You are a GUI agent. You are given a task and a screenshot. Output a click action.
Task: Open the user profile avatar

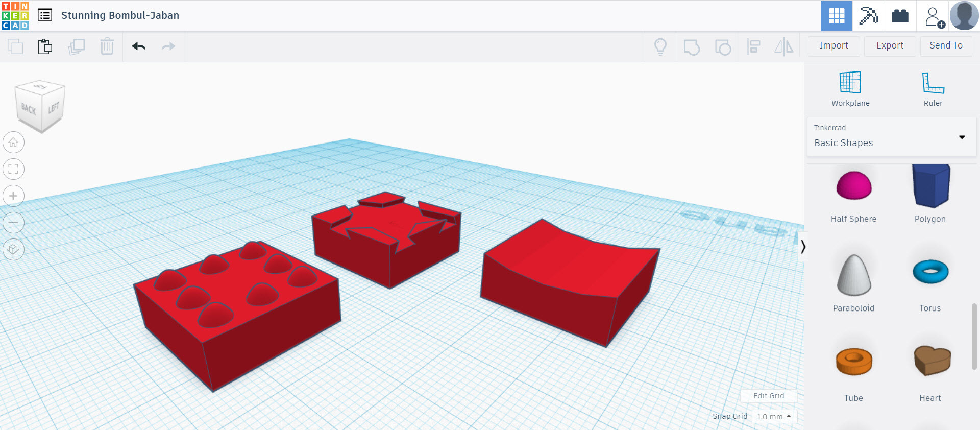click(964, 16)
